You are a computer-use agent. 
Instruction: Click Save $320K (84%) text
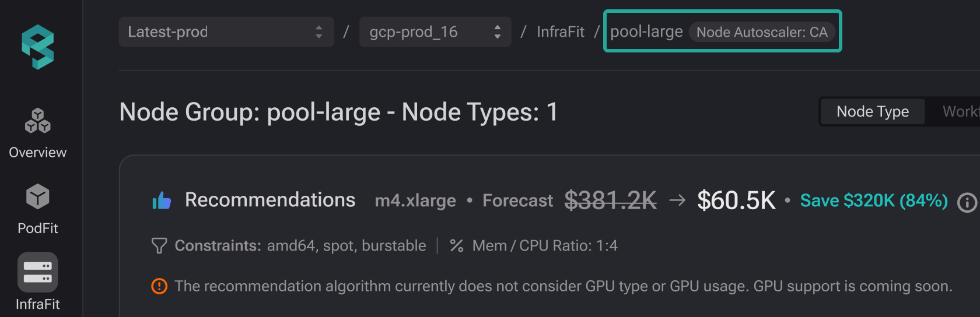(874, 200)
